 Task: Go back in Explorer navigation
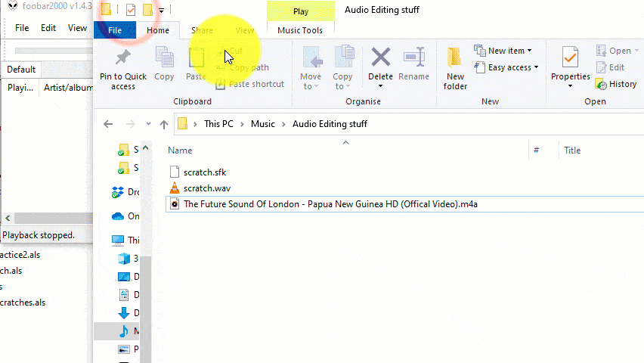pyautogui.click(x=108, y=124)
